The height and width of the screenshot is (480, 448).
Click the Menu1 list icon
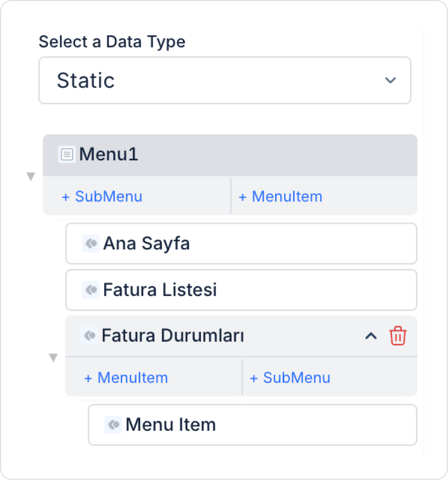click(67, 154)
